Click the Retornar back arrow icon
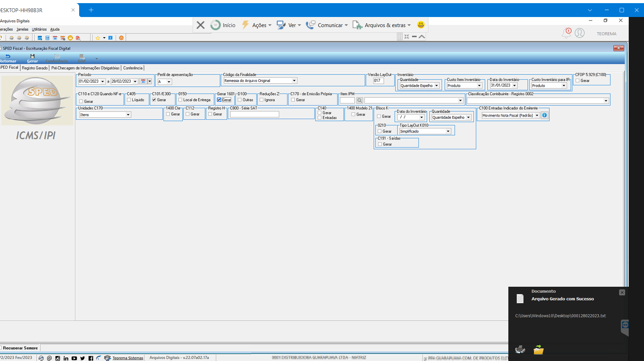This screenshot has width=644, height=361. pos(8,56)
